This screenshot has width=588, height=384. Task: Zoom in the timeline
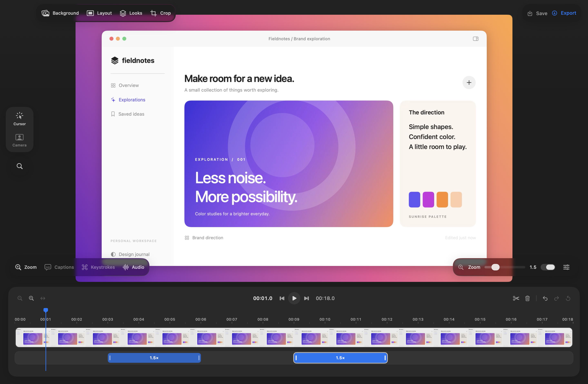31,298
